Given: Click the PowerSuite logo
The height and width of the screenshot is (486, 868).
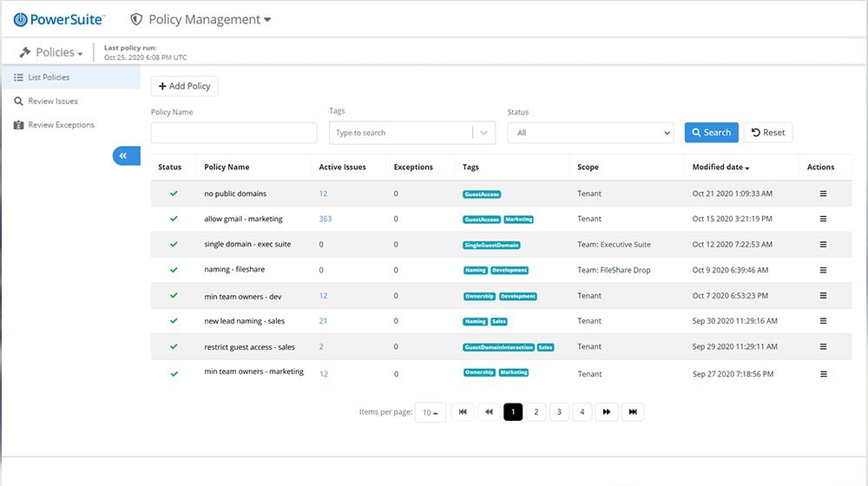Looking at the screenshot, I should coord(59,19).
